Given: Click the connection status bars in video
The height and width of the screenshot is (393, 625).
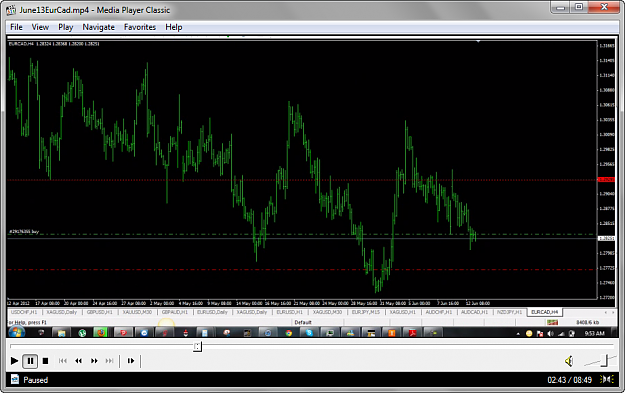Looking at the screenshot, I should coord(552,322).
